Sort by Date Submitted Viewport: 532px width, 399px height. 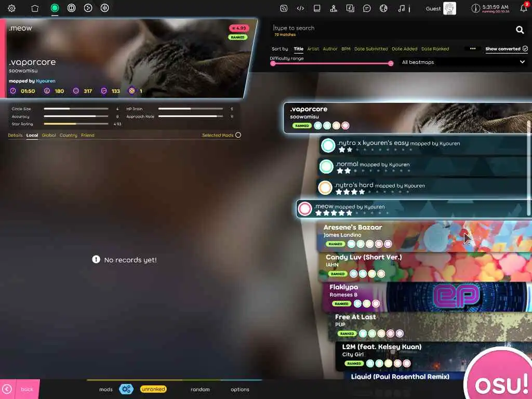tap(371, 49)
